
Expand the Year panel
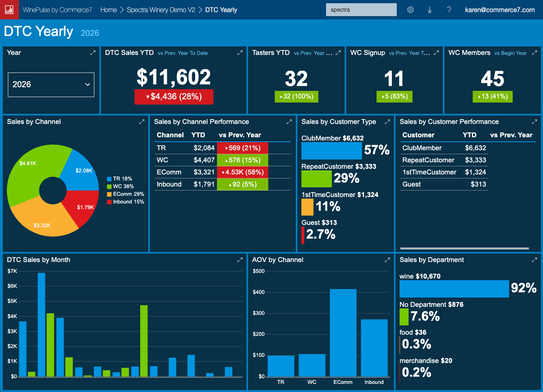pyautogui.click(x=93, y=52)
